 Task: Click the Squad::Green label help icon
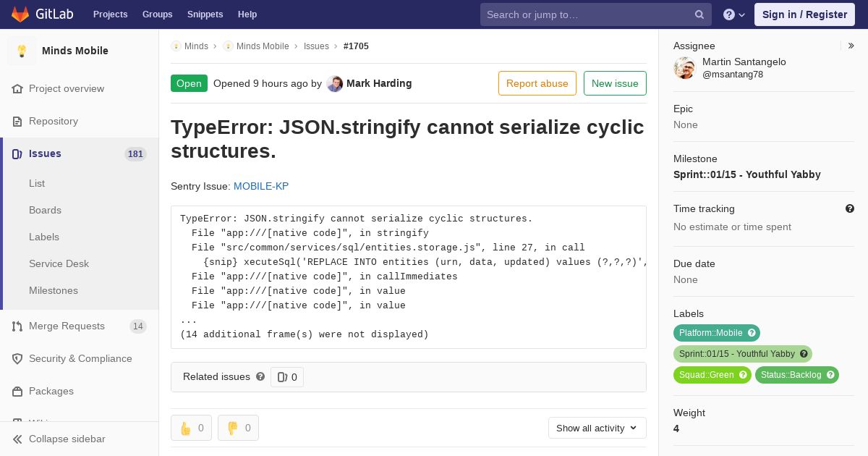(743, 375)
